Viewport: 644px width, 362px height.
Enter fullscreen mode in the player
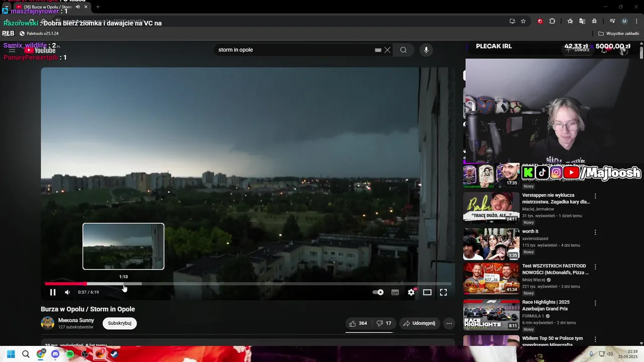tap(443, 292)
